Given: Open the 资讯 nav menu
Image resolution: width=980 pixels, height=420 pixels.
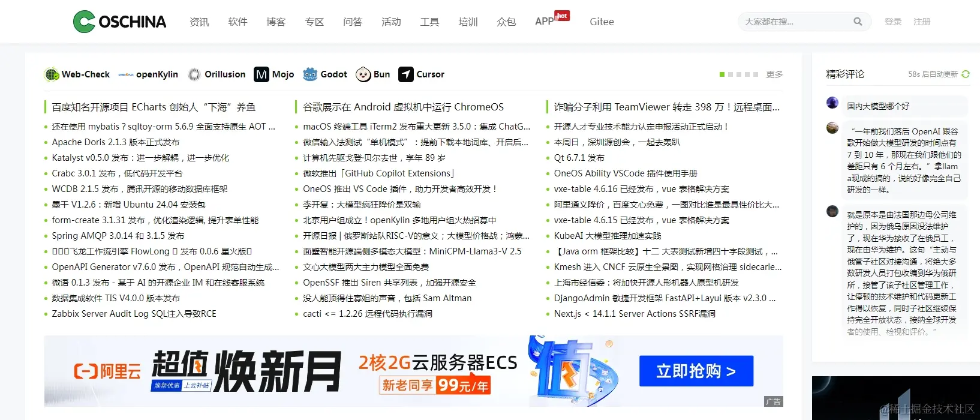Looking at the screenshot, I should pos(199,22).
